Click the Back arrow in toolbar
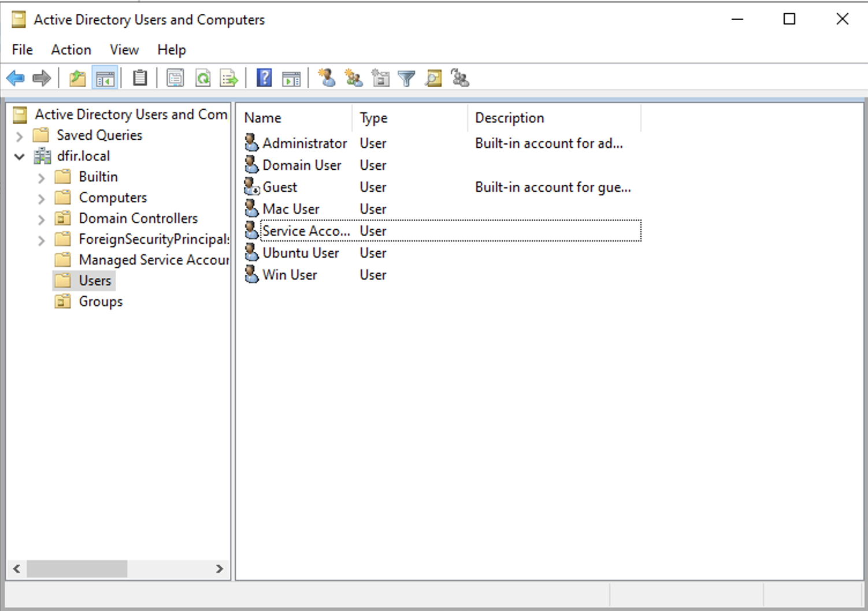 (16, 78)
